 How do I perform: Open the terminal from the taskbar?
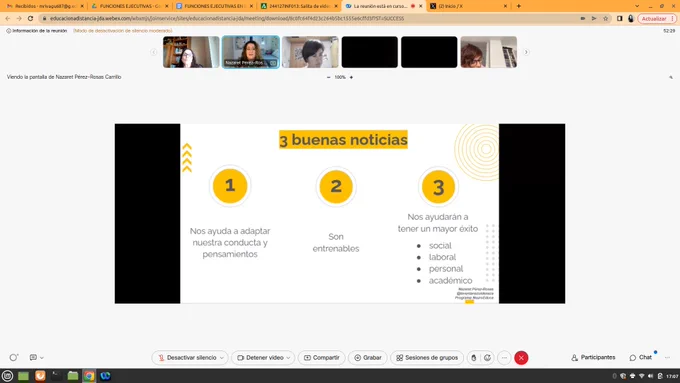[56, 376]
